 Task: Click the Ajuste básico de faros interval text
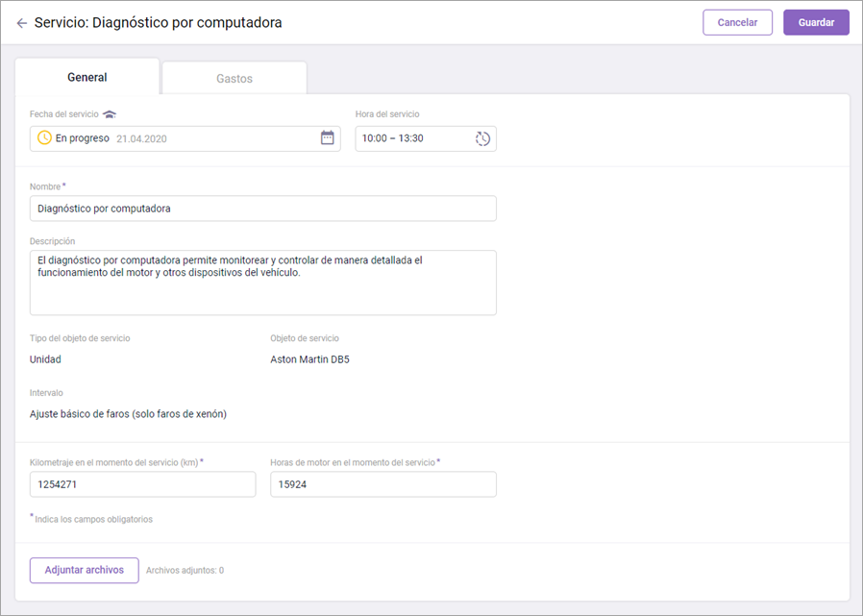(x=128, y=414)
